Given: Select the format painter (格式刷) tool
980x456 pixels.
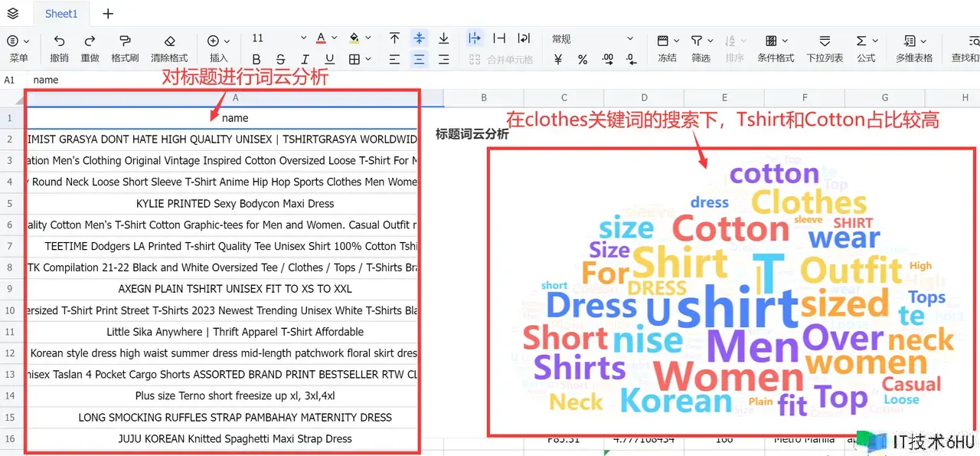Looking at the screenshot, I should (125, 41).
